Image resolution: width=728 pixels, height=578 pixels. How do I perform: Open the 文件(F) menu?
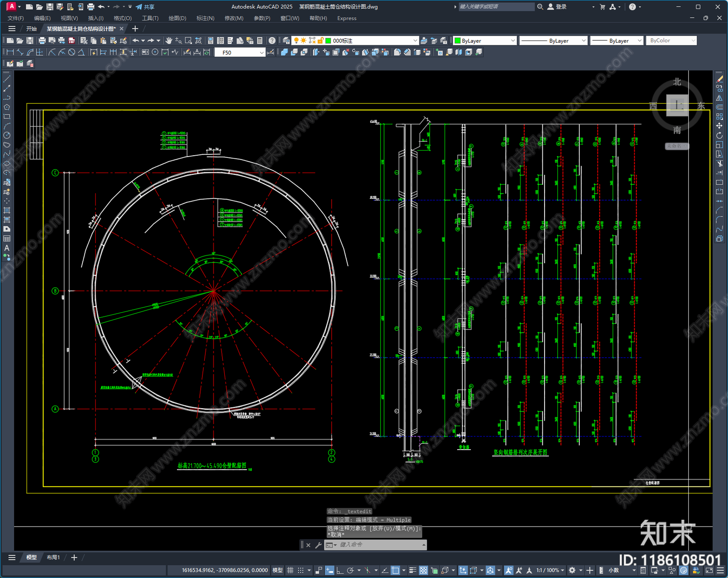(15, 18)
